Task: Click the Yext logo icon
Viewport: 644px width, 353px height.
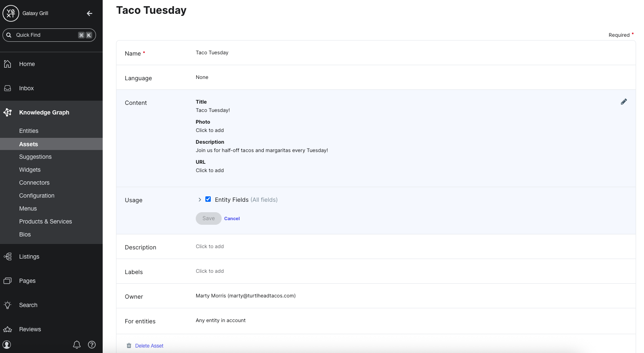Action: (11, 13)
